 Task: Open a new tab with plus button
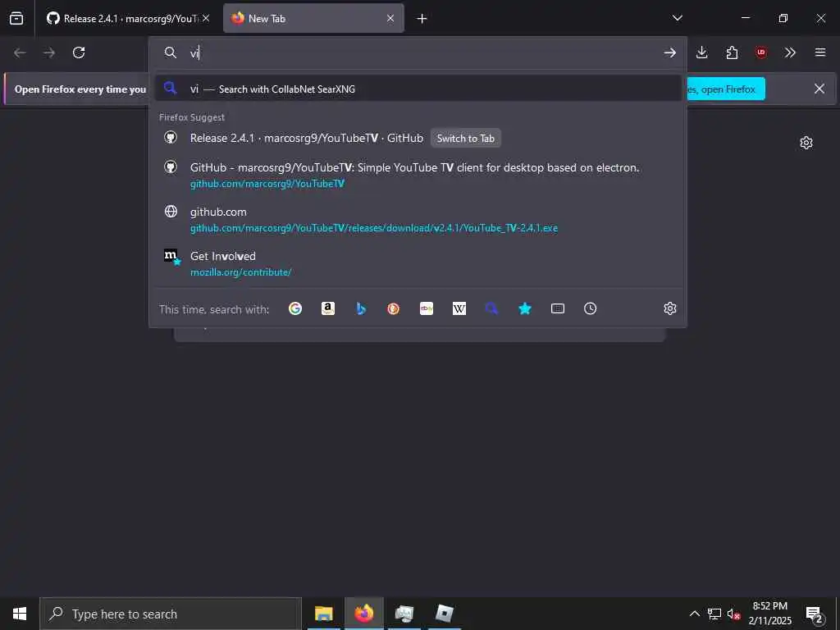422,19
